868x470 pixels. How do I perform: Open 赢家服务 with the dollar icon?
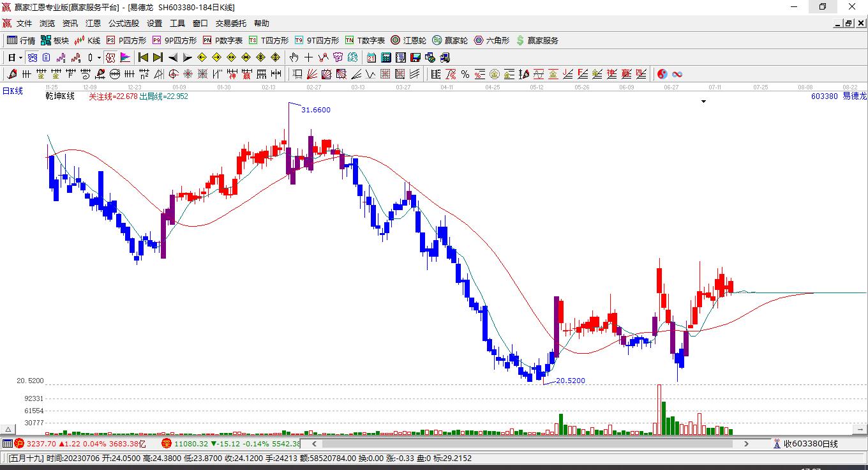(x=537, y=40)
